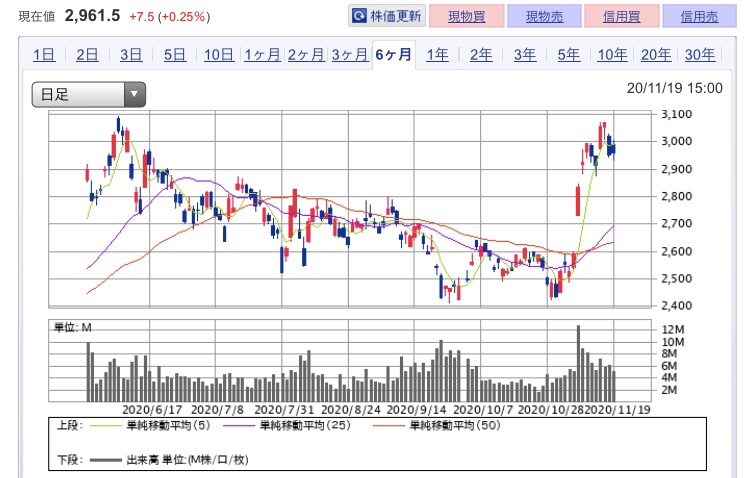This screenshot has width=750, height=478.
Task: Switch chart range to 3年
Action: pos(525,55)
